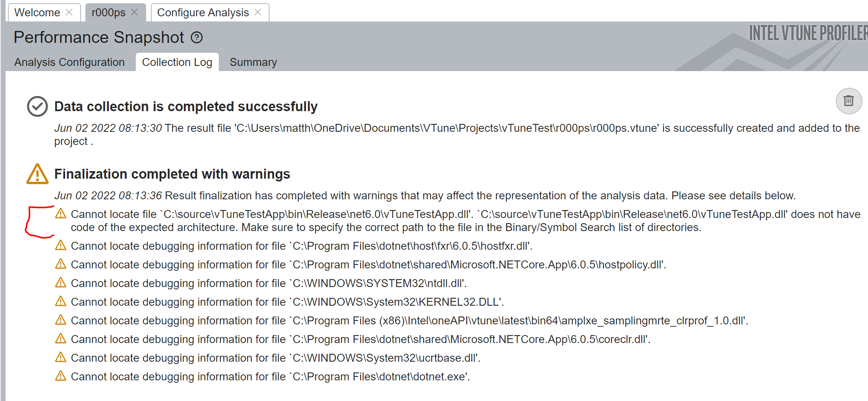Close the Welcome tab
Viewport: 868px width, 401px height.
point(69,12)
